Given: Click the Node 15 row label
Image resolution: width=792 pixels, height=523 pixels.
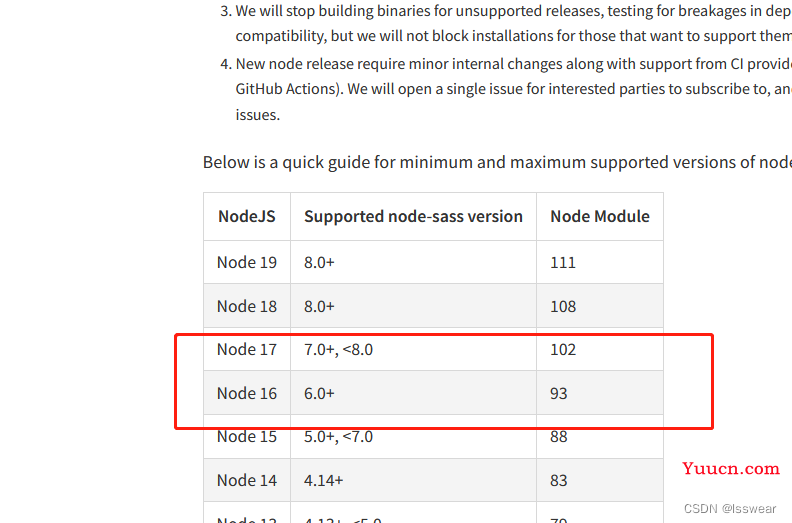Looking at the screenshot, I should 246,436.
